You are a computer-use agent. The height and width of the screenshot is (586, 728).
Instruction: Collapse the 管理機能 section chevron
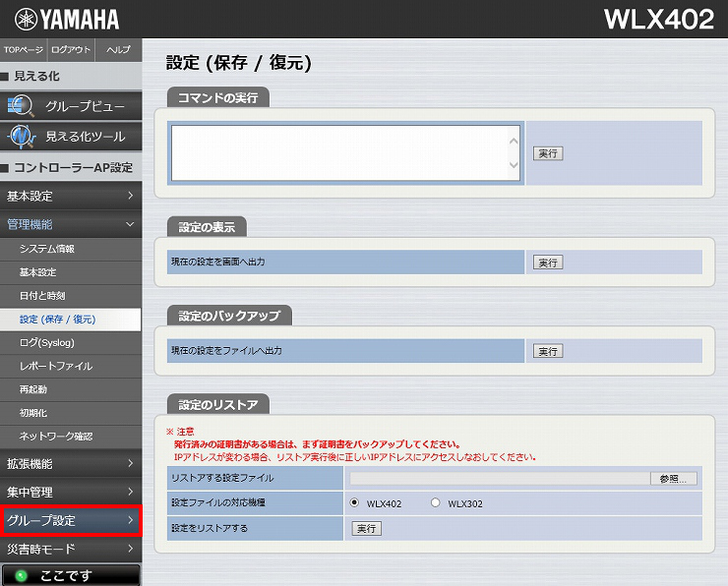131,224
